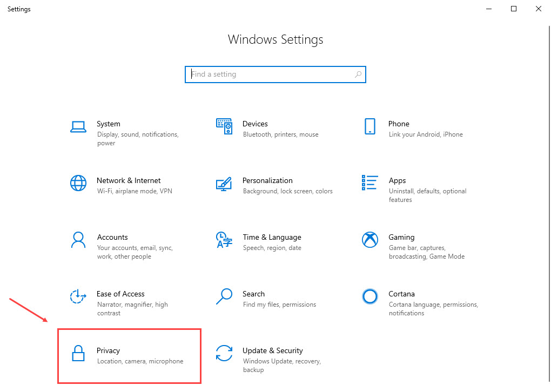
Task: Click 'Bluetooth, printers, mouse' description
Action: pos(281,134)
